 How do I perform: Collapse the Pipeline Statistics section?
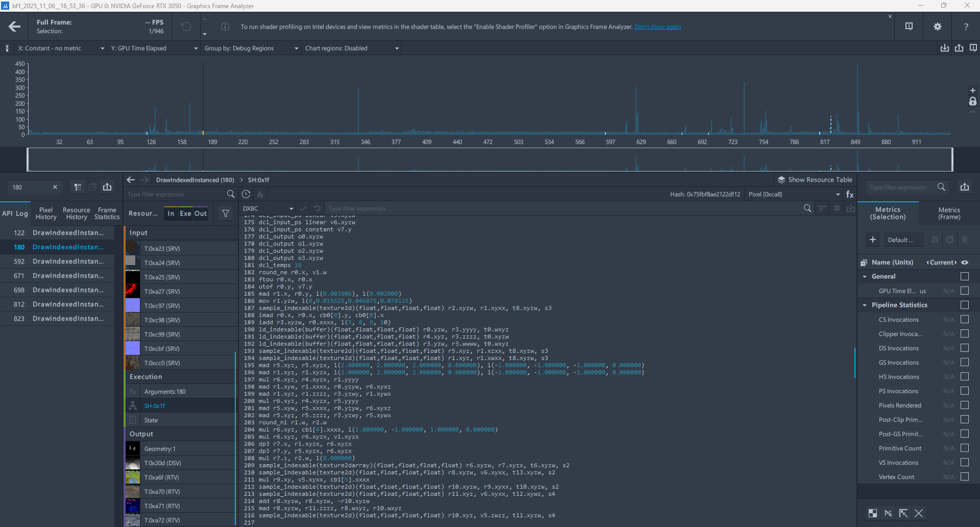[865, 305]
